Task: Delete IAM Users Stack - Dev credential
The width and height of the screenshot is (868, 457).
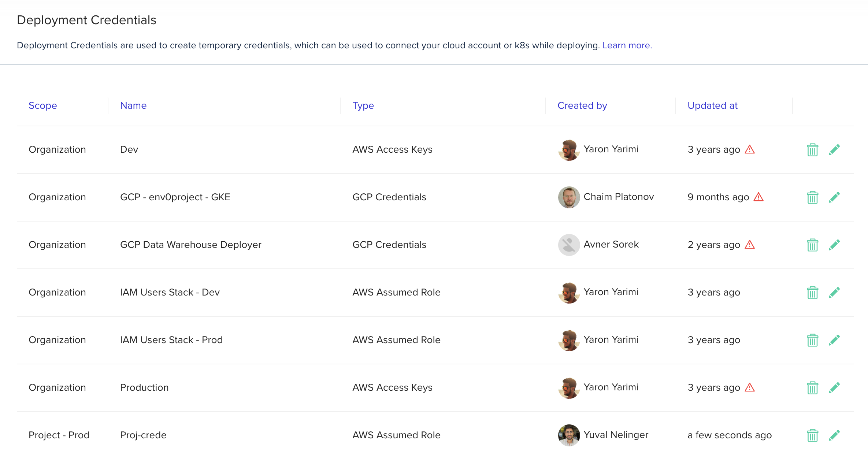Action: [812, 293]
